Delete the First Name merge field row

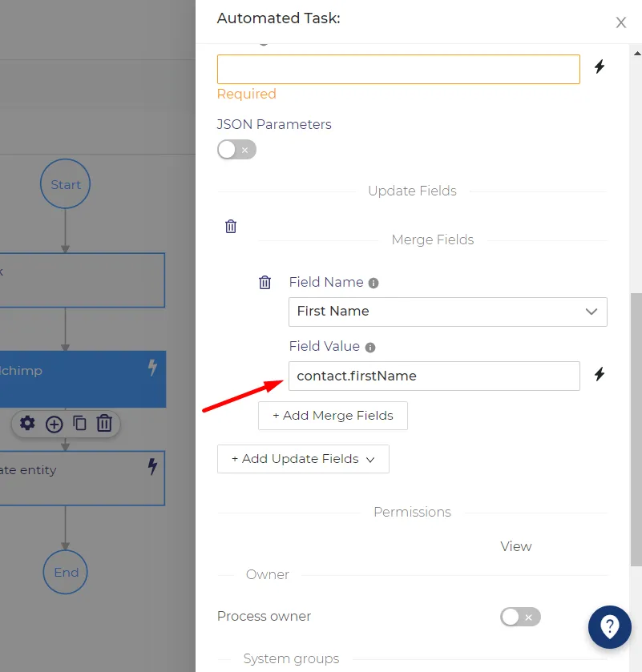pos(264,283)
